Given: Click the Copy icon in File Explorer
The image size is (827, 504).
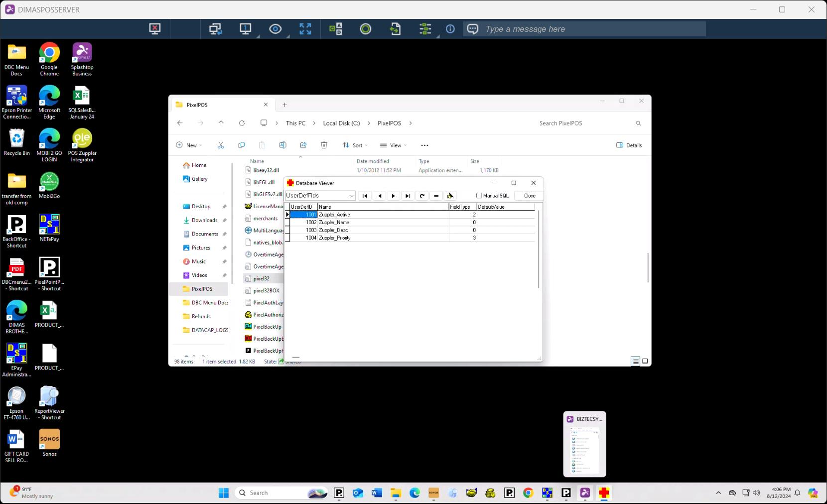Looking at the screenshot, I should (242, 145).
